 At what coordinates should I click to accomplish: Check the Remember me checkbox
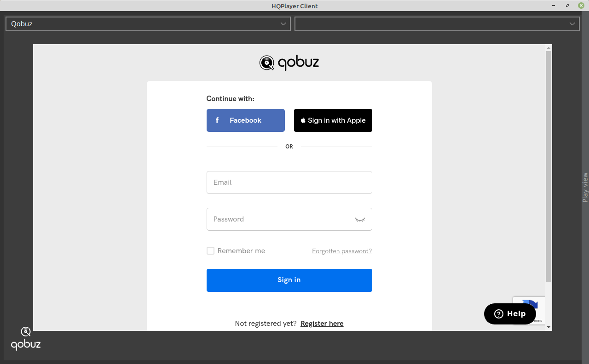[x=210, y=251]
